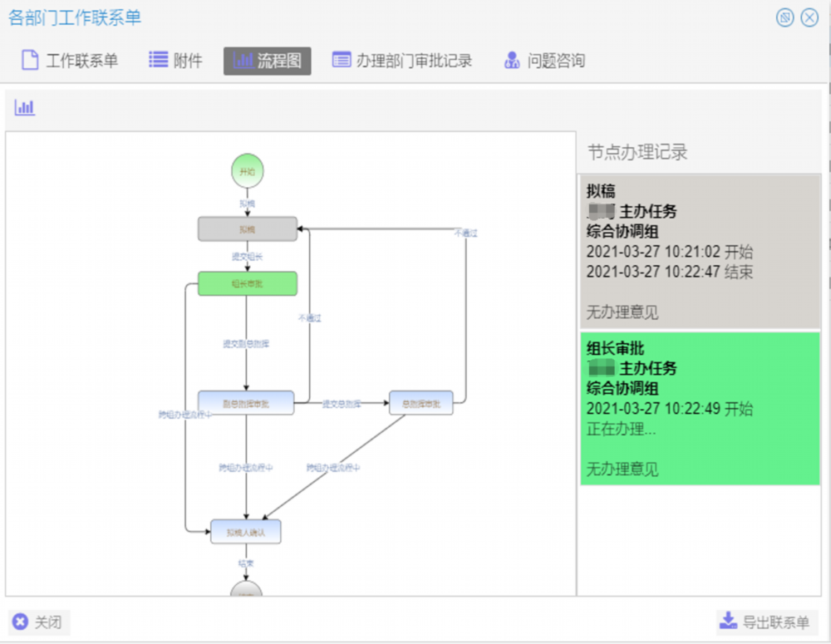Click the 拟稿人确认 flowchart node
This screenshot has width=831, height=644.
click(246, 532)
